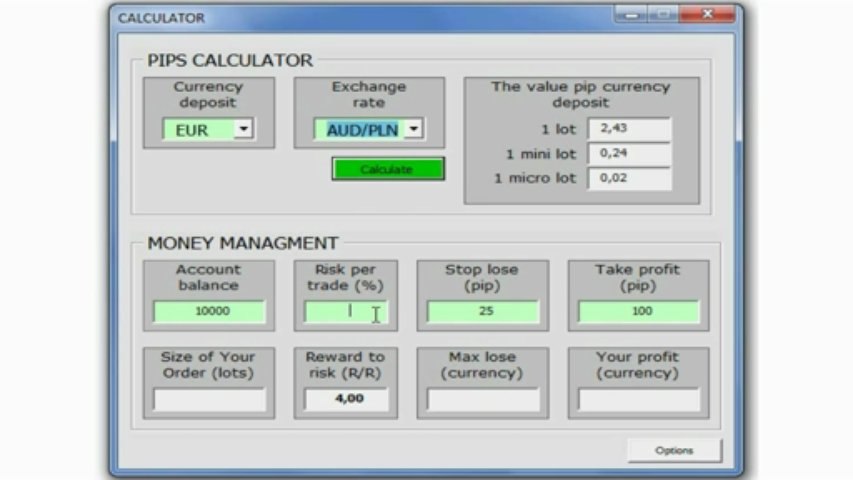The height and width of the screenshot is (480, 853).
Task: Click the green Calculate button
Action: coord(388,169)
